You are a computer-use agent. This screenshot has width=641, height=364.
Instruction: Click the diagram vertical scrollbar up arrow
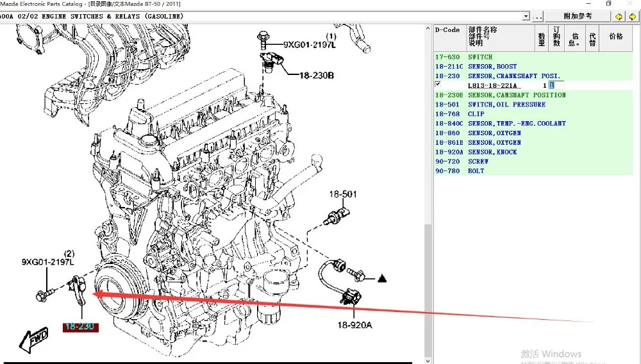[428, 29]
